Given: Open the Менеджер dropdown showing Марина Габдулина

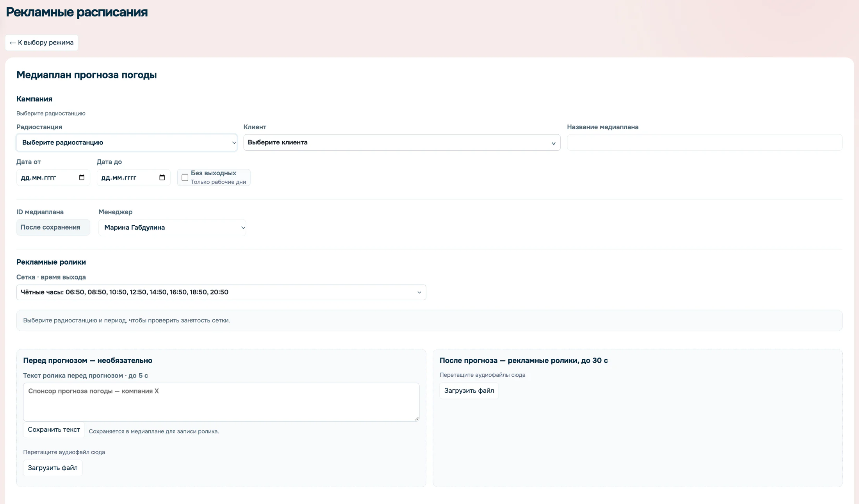Looking at the screenshot, I should (172, 228).
